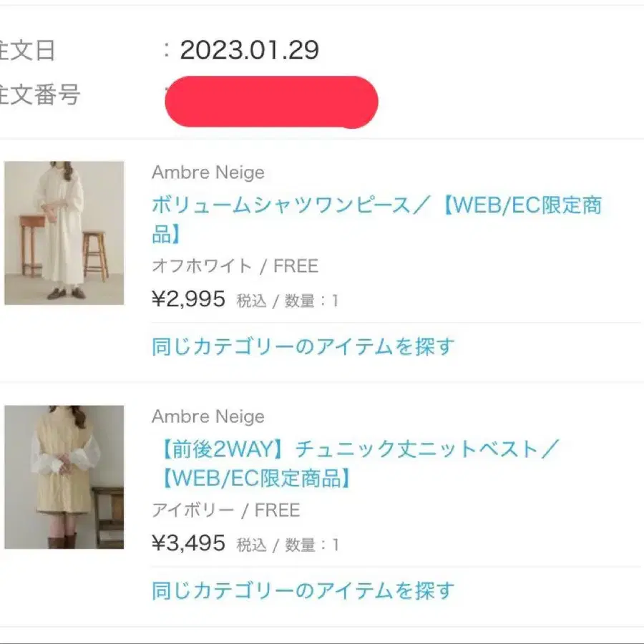This screenshot has width=644, height=644.
Task: Click 同じカテゴリーのアイテムを探す under the shirt dress
Action: 303,346
